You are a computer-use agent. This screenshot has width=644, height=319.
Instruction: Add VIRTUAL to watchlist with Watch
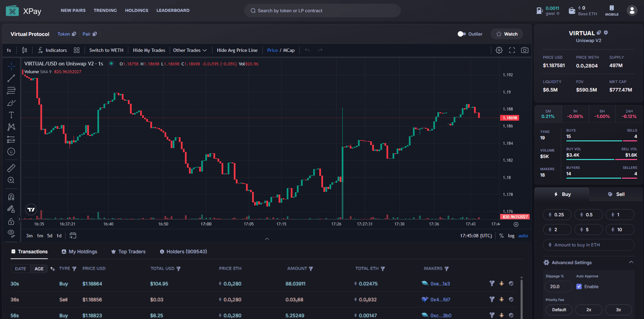point(507,34)
